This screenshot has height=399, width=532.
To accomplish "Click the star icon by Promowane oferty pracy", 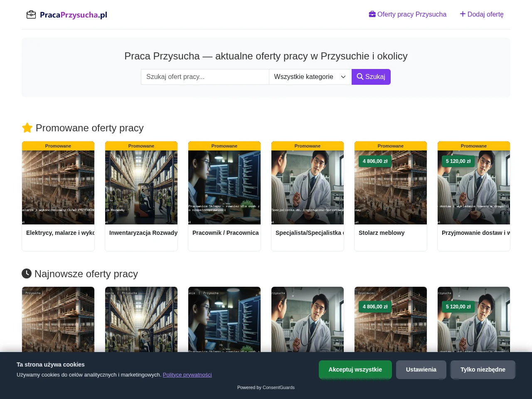I will (27, 128).
